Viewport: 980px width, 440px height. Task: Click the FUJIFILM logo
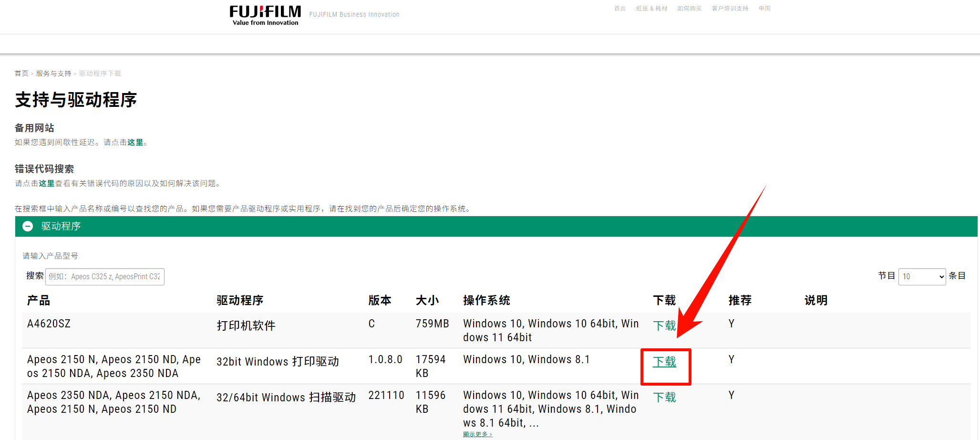[265, 15]
